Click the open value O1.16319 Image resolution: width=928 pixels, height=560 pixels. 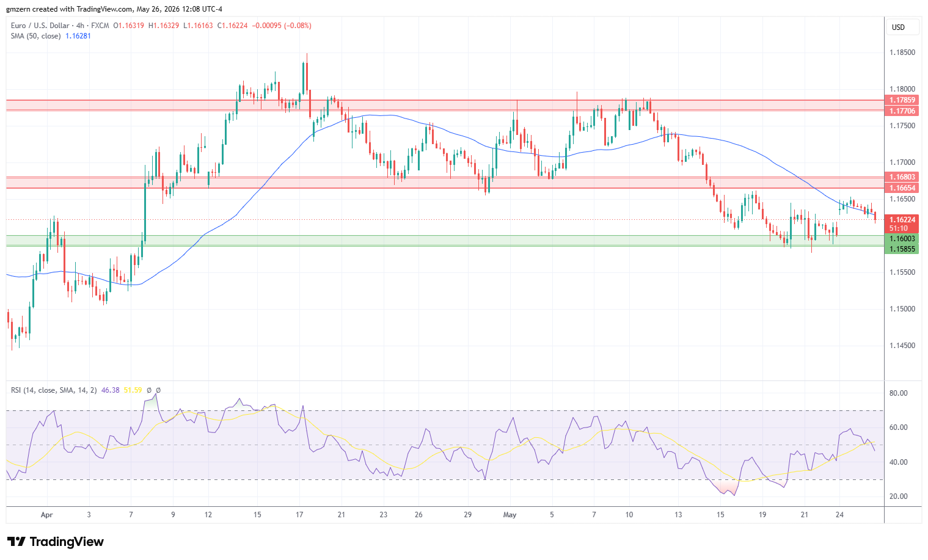129,26
